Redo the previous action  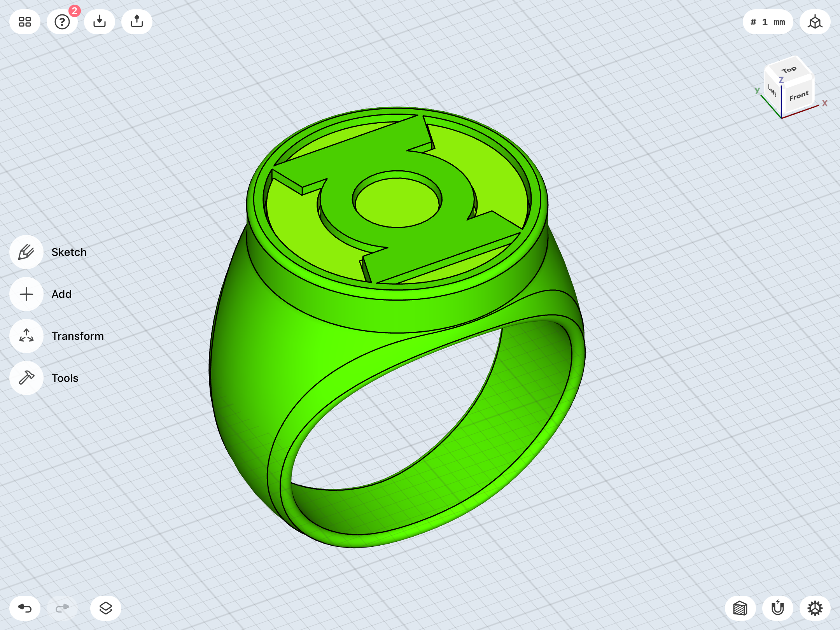[62, 608]
